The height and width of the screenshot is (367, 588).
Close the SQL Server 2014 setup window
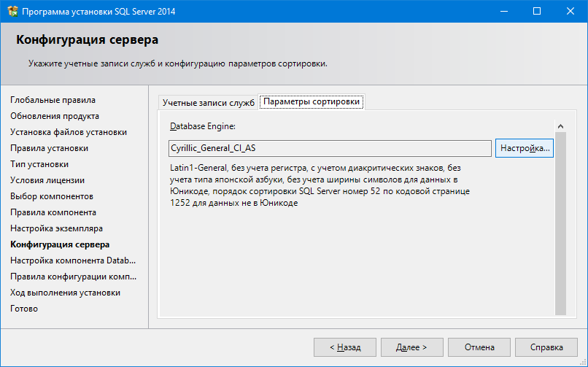pos(570,12)
